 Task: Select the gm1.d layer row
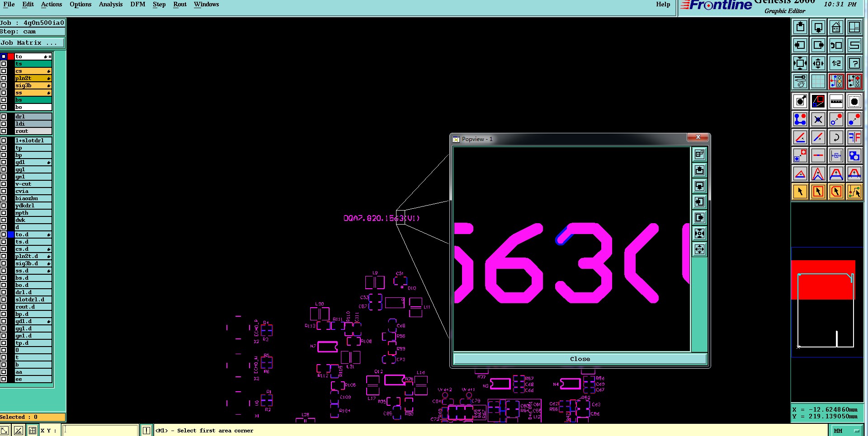(x=33, y=336)
